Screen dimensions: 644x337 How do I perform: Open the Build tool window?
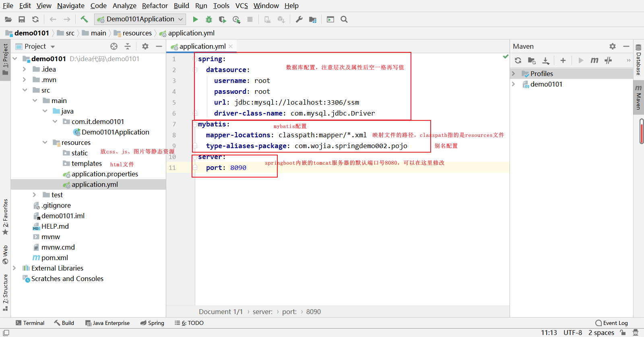(x=64, y=323)
